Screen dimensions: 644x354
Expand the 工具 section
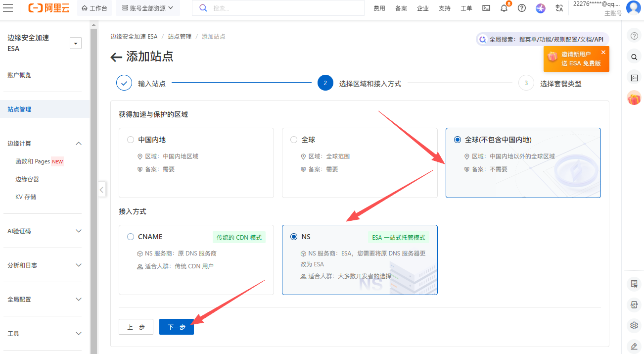[x=78, y=334]
